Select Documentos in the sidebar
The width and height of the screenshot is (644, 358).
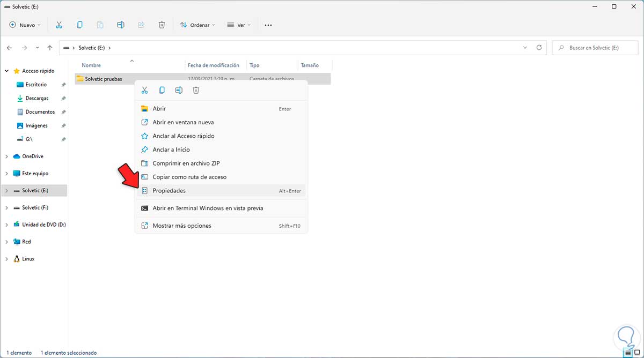(40, 112)
